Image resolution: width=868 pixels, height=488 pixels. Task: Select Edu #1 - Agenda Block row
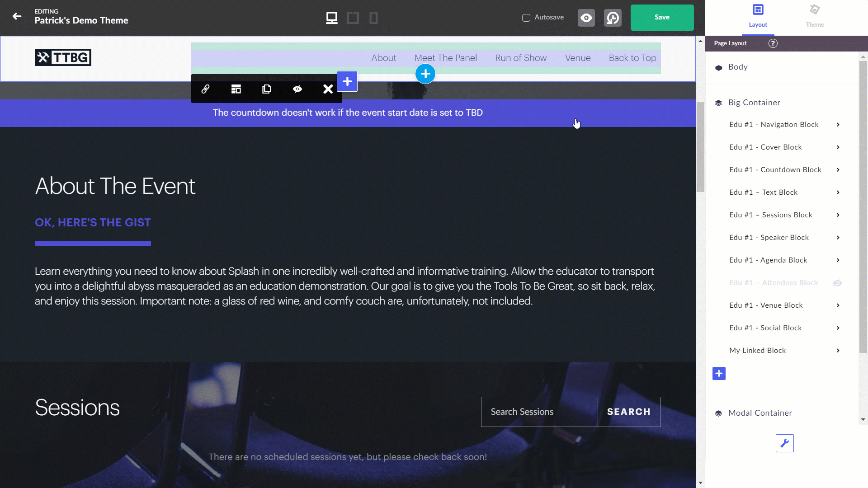click(x=768, y=260)
